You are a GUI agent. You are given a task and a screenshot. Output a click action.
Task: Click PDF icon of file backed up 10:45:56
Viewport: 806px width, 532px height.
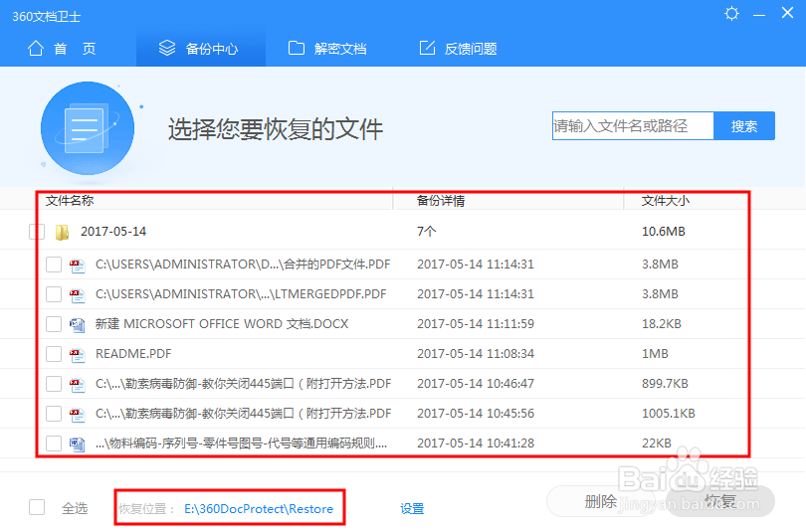pos(77,414)
